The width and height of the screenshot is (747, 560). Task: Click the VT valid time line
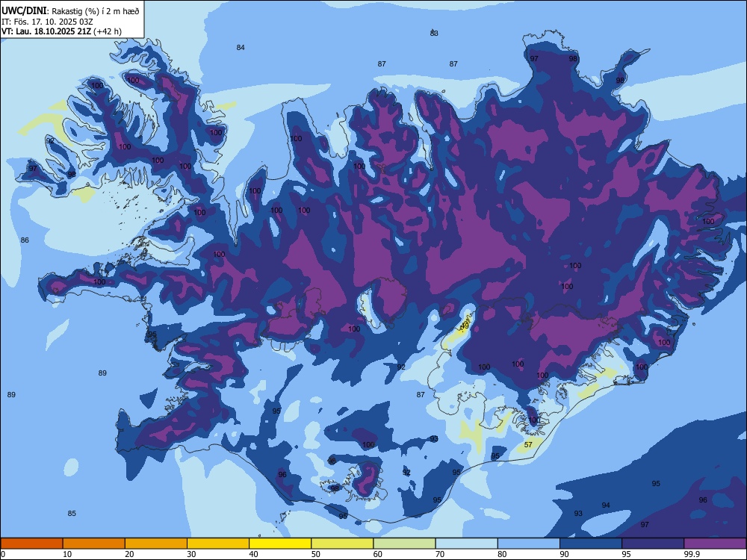point(61,31)
